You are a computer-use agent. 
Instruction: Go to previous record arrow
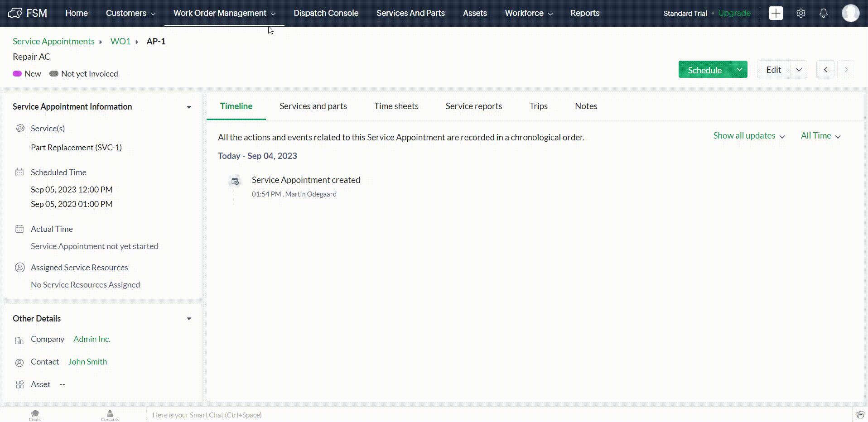(x=825, y=70)
